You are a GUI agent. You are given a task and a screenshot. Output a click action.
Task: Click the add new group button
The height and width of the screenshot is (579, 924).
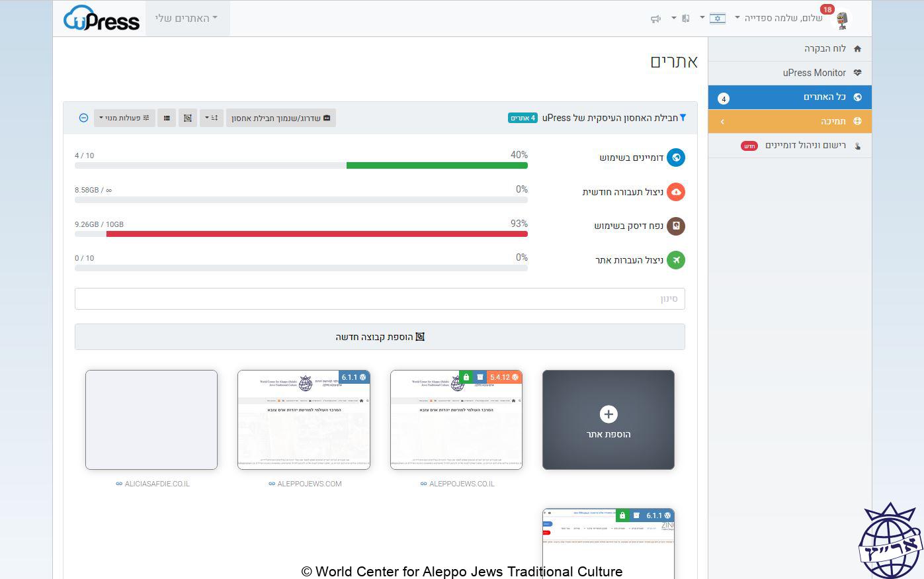(380, 337)
